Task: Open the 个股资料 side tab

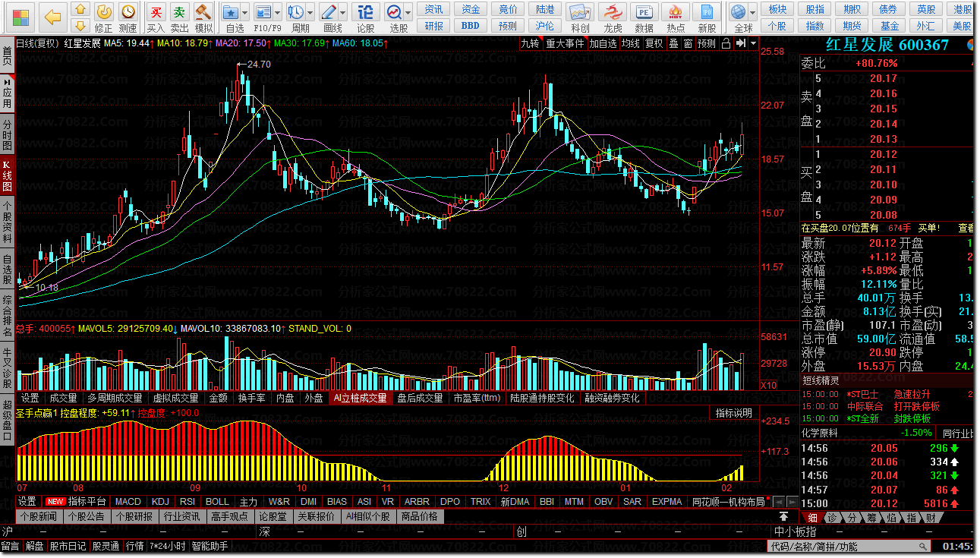Action: coord(7,222)
